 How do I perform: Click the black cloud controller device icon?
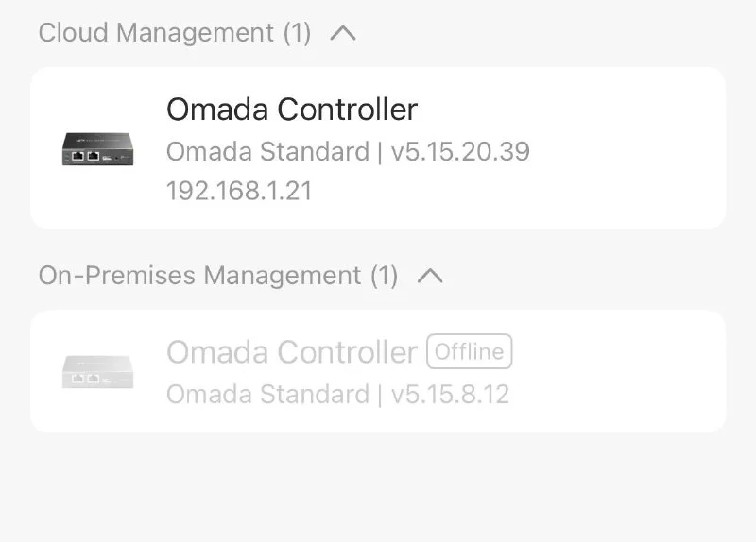pyautogui.click(x=97, y=149)
